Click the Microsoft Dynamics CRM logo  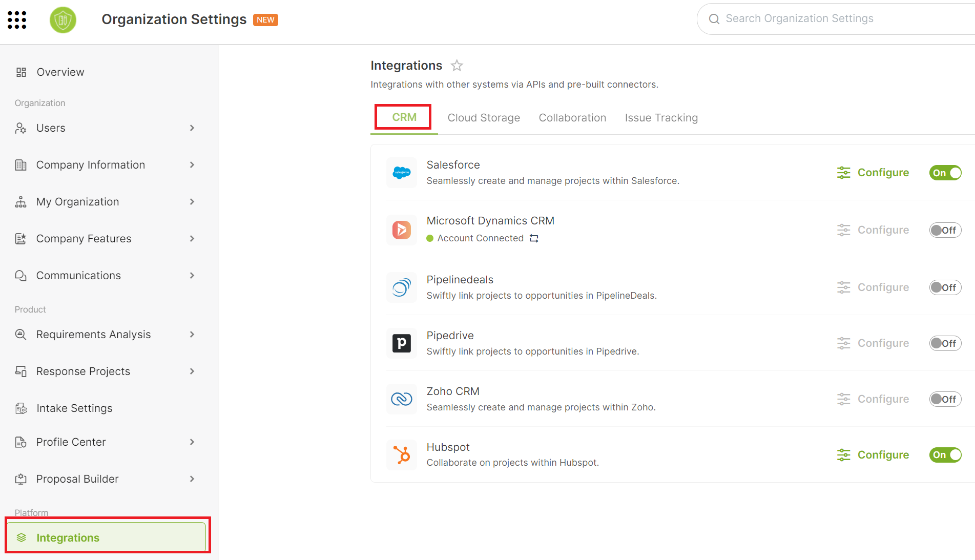point(402,230)
